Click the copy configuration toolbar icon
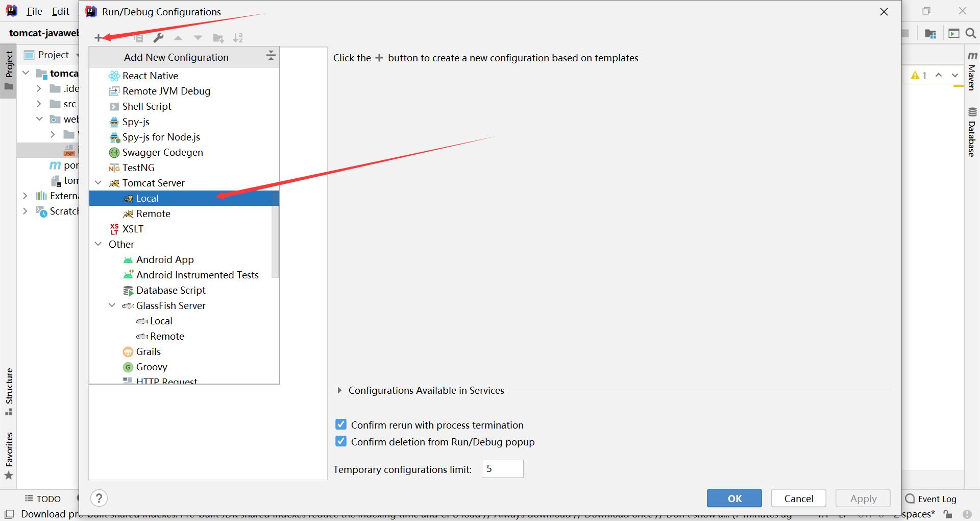 [x=138, y=38]
